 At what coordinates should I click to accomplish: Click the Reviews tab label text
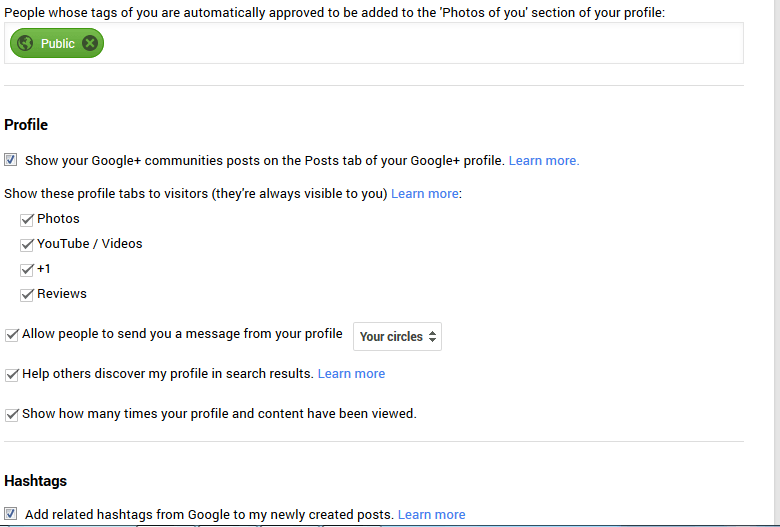coord(62,294)
